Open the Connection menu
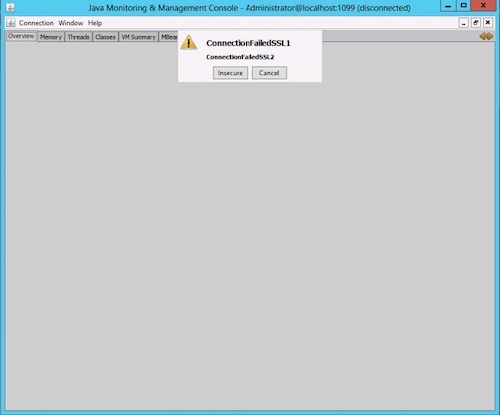Screen dimensions: 500x415 (36, 23)
